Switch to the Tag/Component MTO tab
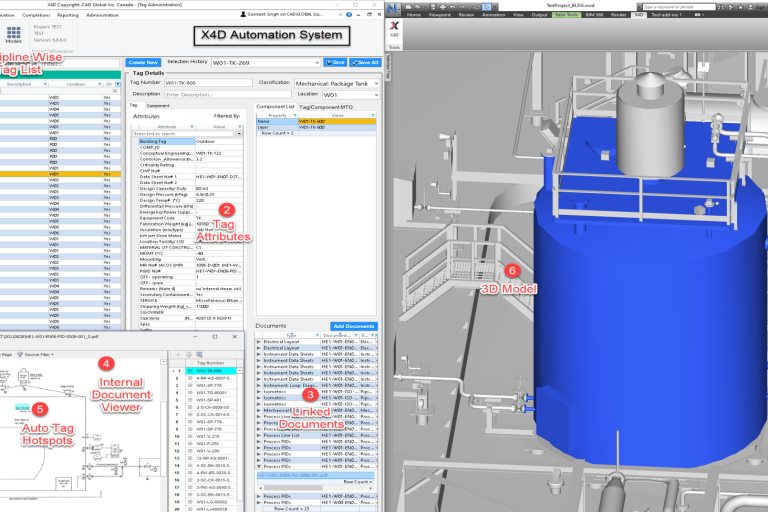768x512 pixels. (x=326, y=107)
